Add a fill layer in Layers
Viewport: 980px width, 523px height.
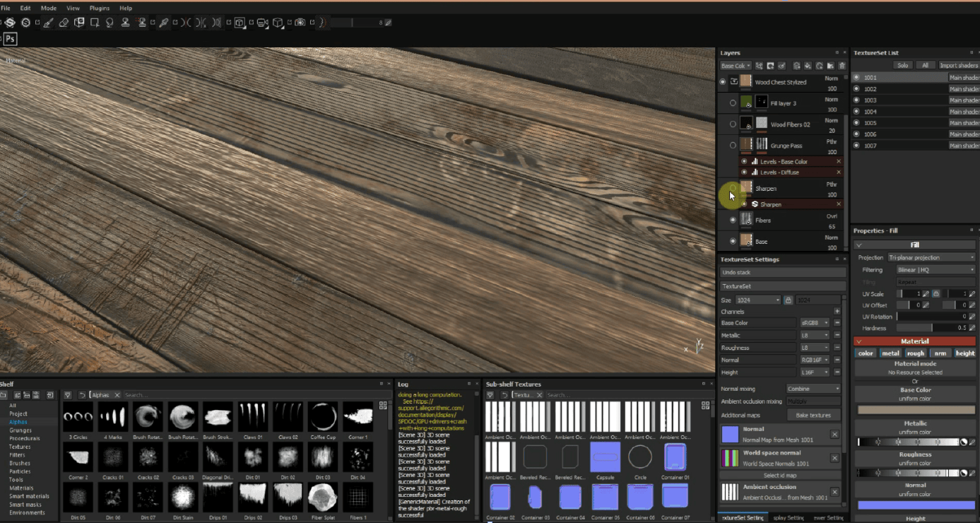click(808, 66)
